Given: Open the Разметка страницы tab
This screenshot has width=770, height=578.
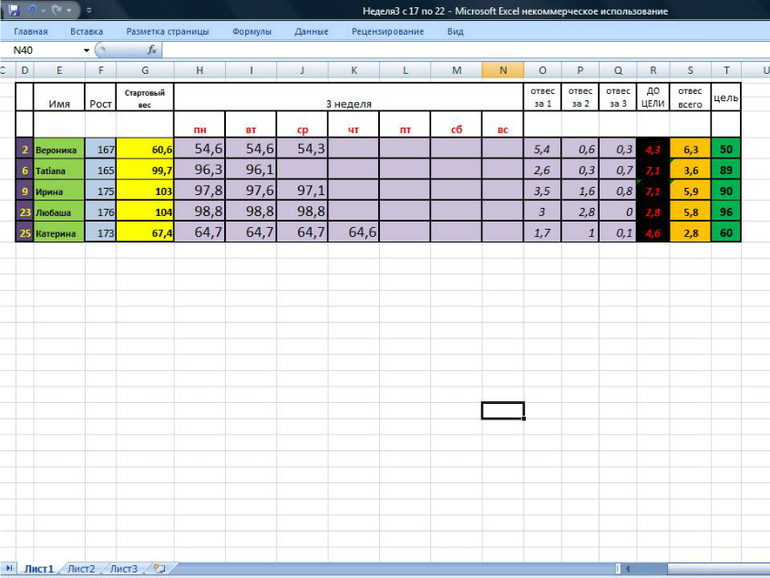Looking at the screenshot, I should 167,31.
